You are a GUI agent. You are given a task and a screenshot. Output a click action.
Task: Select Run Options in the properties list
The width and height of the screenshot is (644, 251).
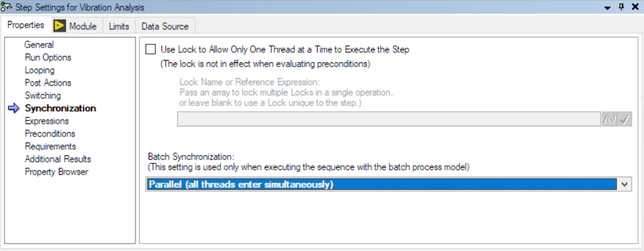point(48,57)
